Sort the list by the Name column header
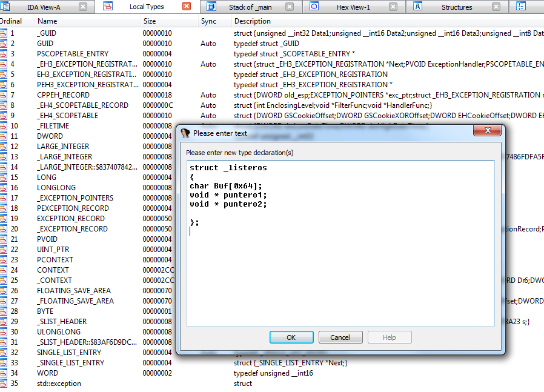The width and height of the screenshot is (544, 392). (x=47, y=21)
